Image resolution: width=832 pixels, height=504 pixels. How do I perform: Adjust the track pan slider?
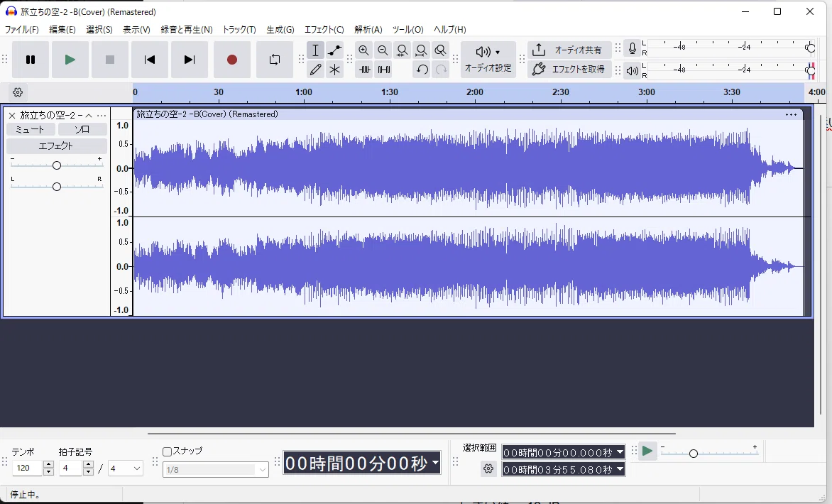(x=56, y=187)
